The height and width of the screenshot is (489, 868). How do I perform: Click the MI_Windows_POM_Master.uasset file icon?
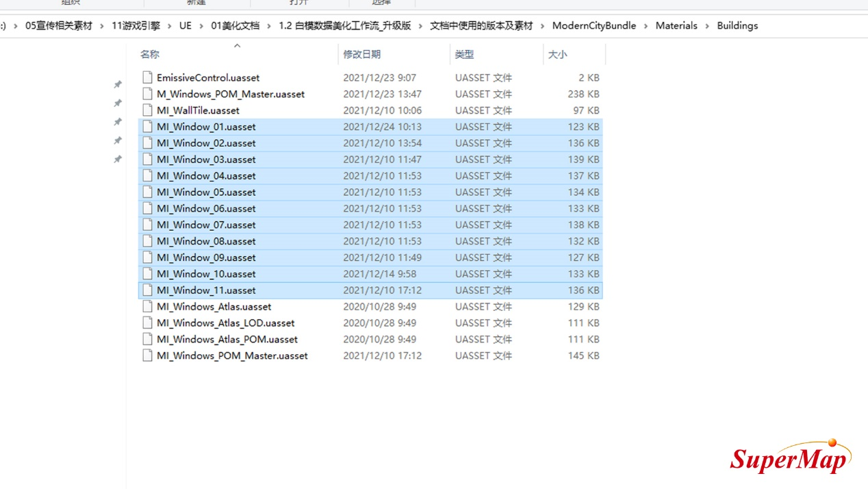pos(146,355)
